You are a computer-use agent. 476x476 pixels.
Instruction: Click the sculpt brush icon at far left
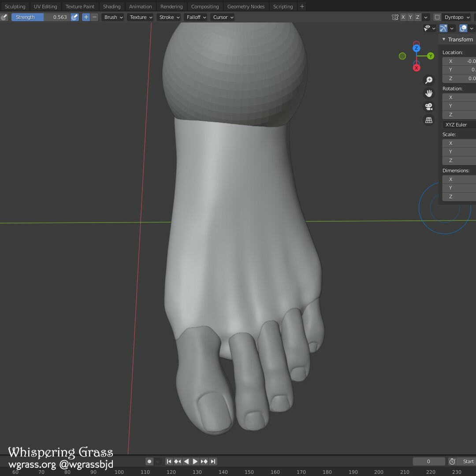[x=4, y=17]
